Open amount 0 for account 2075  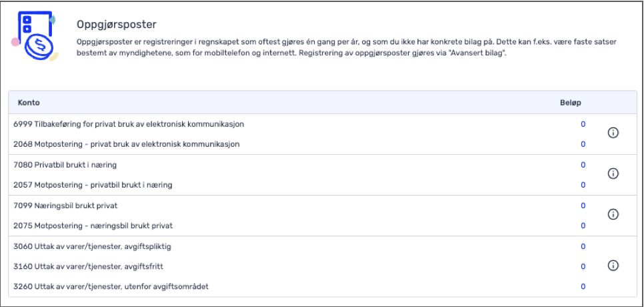click(x=583, y=226)
